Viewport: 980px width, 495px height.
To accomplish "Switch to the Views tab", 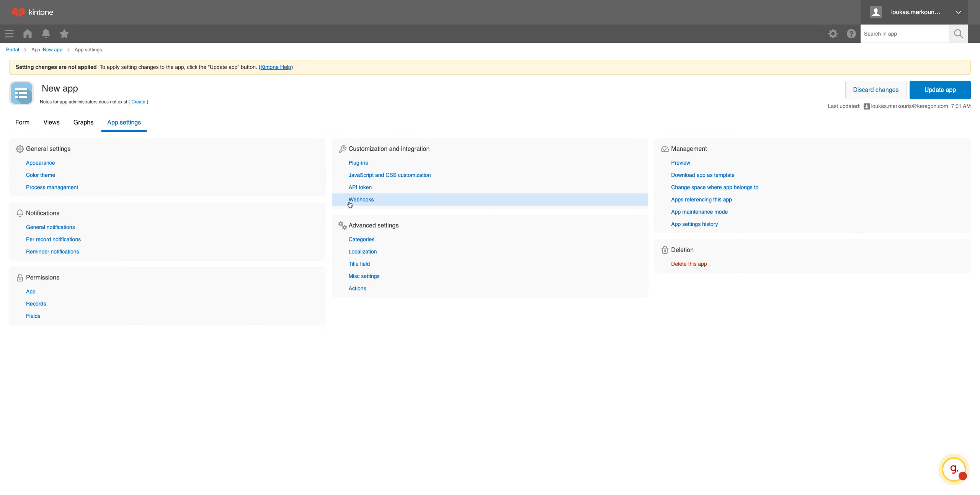I will pyautogui.click(x=51, y=122).
